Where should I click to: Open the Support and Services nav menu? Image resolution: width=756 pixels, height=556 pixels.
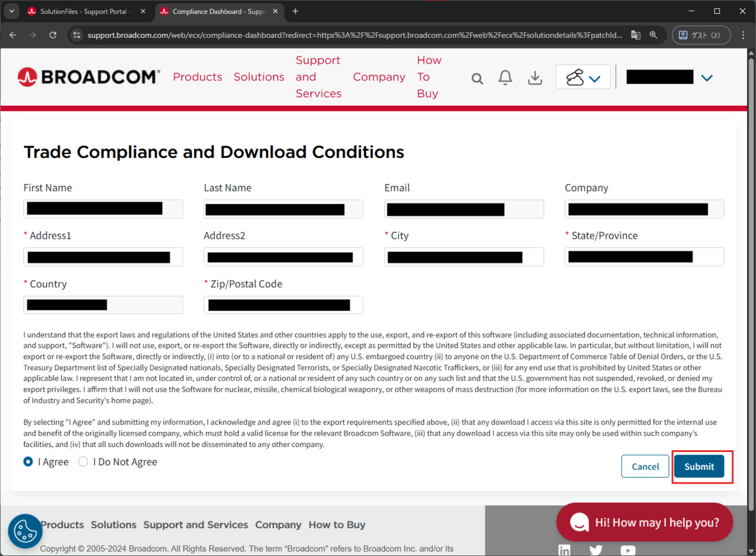coord(318,77)
